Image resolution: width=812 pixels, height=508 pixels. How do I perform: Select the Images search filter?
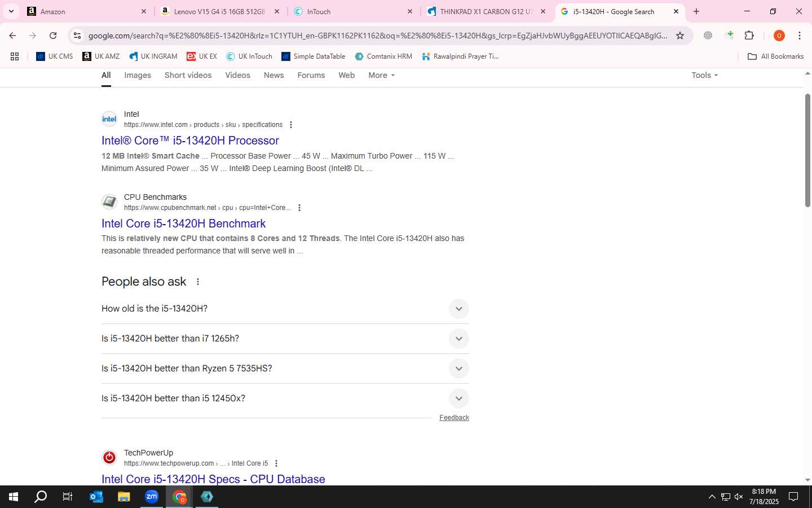pos(138,75)
